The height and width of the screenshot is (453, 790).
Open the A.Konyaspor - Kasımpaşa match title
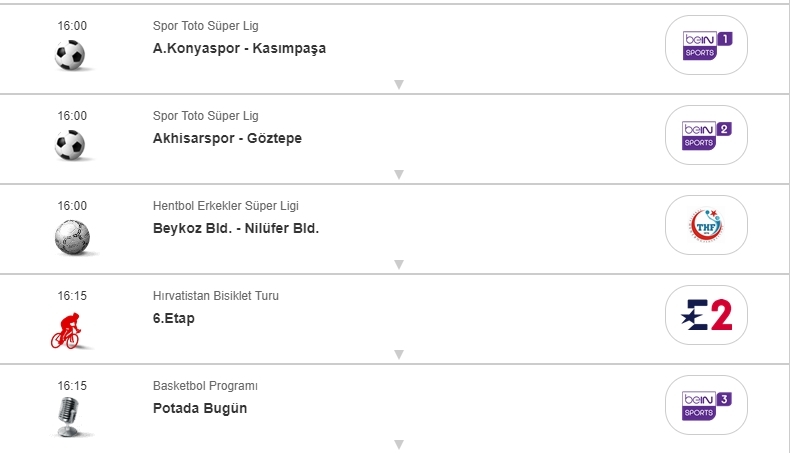tap(239, 48)
